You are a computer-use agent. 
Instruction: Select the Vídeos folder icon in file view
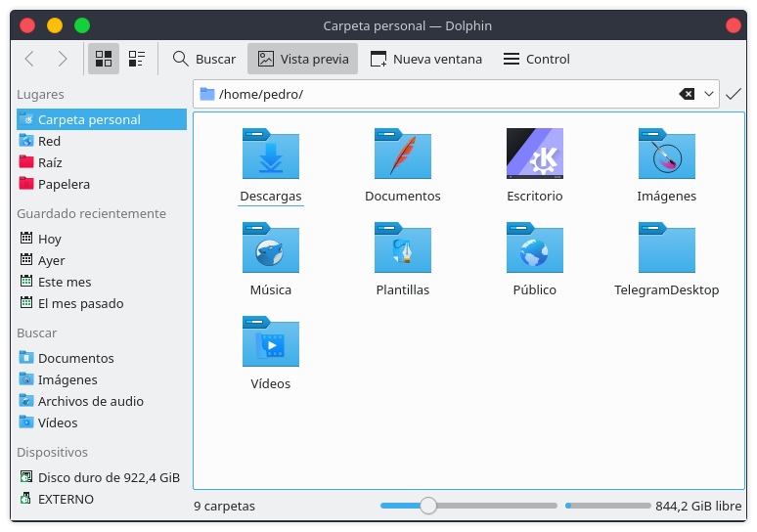[270, 341]
